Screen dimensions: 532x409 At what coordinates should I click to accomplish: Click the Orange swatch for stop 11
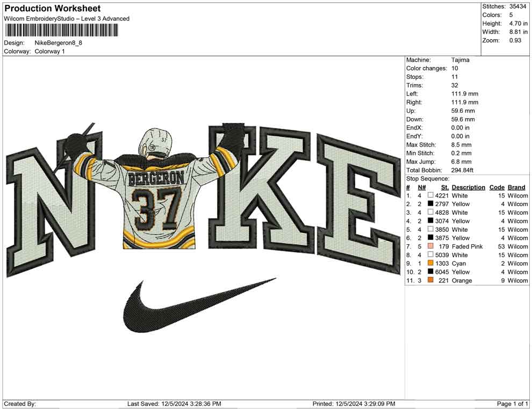click(430, 280)
